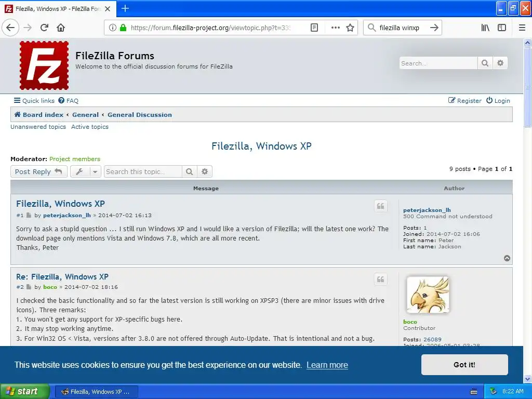Open the FAQ page
The image size is (532, 399).
[x=69, y=101]
